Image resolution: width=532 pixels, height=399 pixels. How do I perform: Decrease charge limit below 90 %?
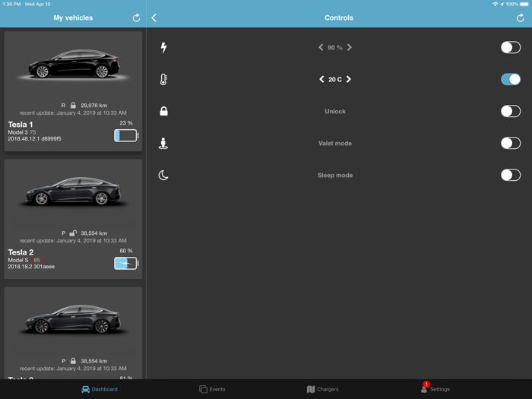tap(321, 47)
